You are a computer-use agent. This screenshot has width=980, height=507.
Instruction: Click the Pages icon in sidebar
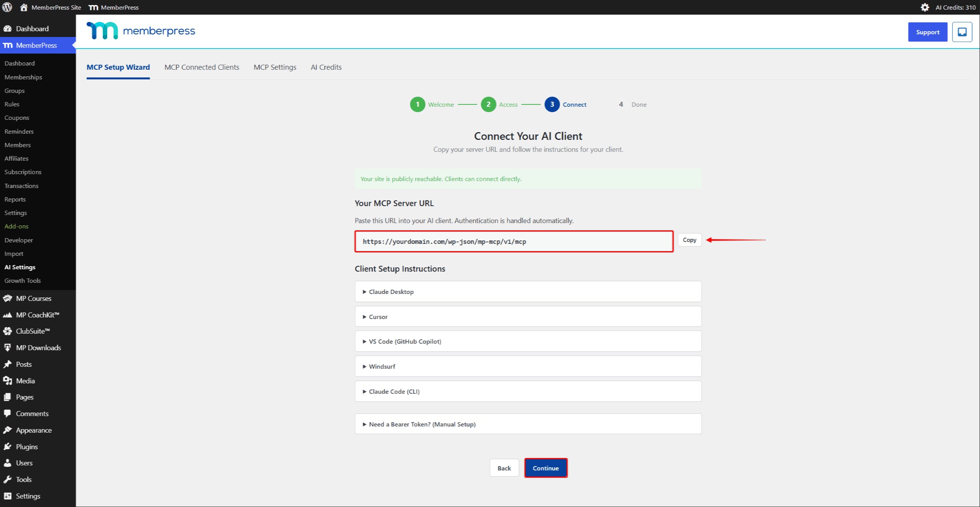(x=7, y=397)
